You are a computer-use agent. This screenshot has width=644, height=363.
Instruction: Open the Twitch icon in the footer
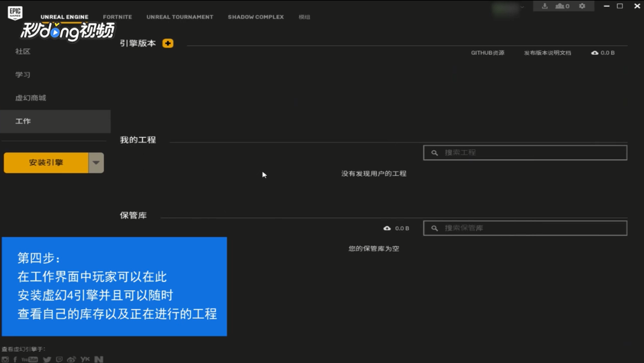click(59, 358)
